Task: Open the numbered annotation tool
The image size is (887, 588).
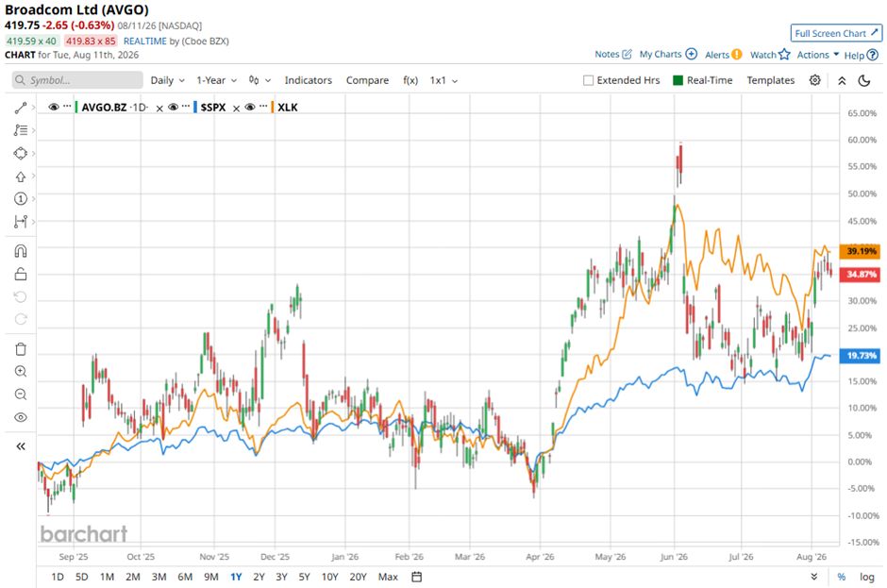Action: click(x=21, y=198)
